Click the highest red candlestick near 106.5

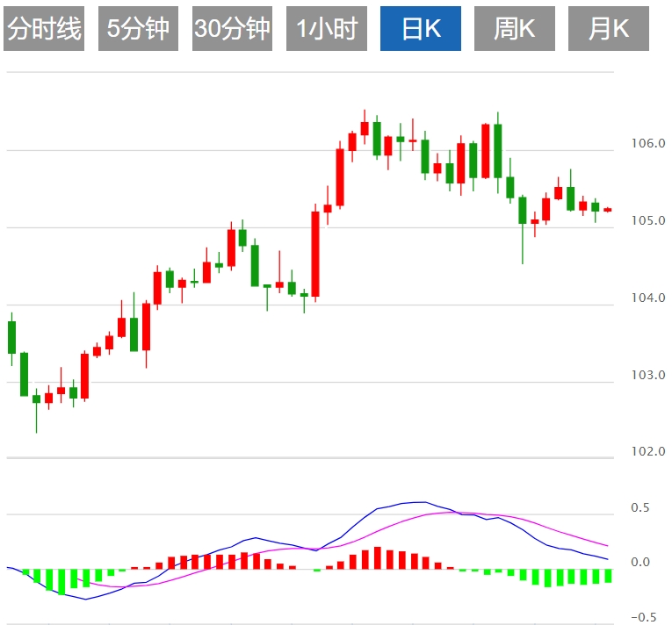[x=365, y=128]
